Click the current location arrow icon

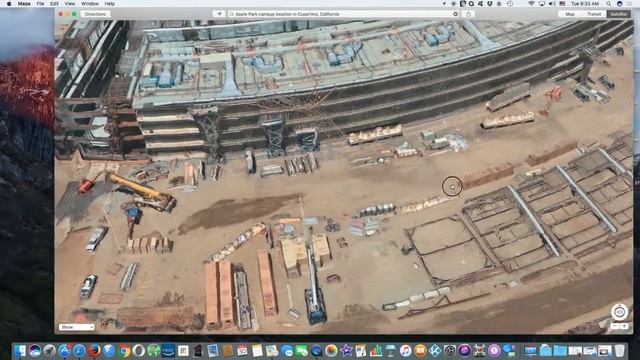coord(219,14)
